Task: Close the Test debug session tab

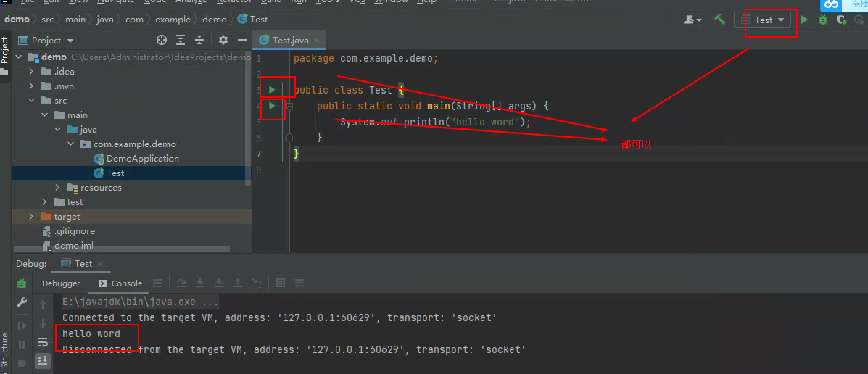Action: click(100, 264)
